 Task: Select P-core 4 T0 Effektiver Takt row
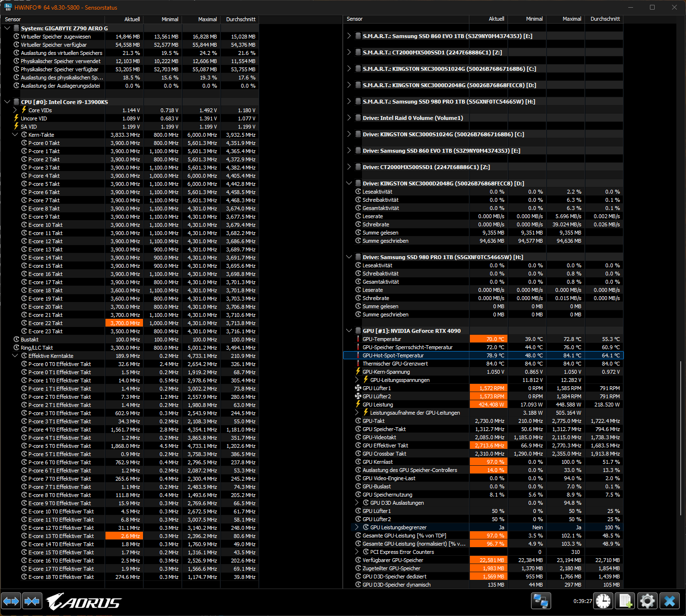tap(129, 430)
